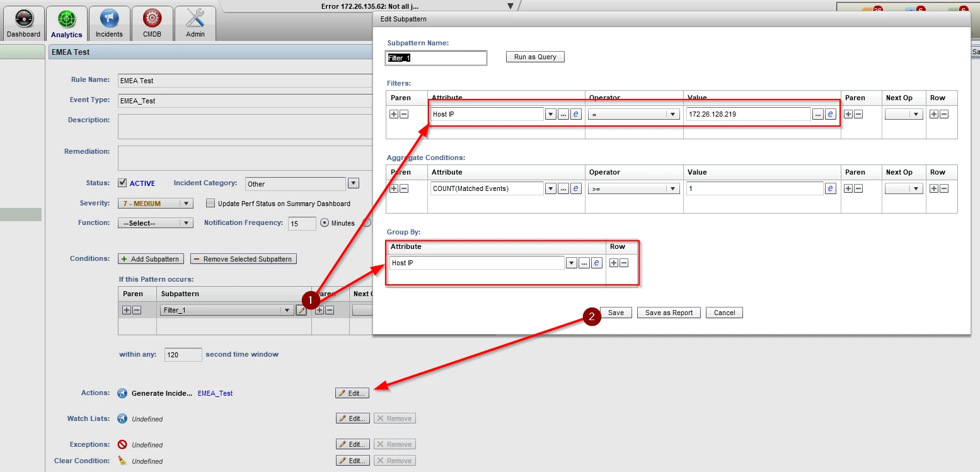980x472 pixels.
Task: Edit the Actions setting
Action: [352, 393]
